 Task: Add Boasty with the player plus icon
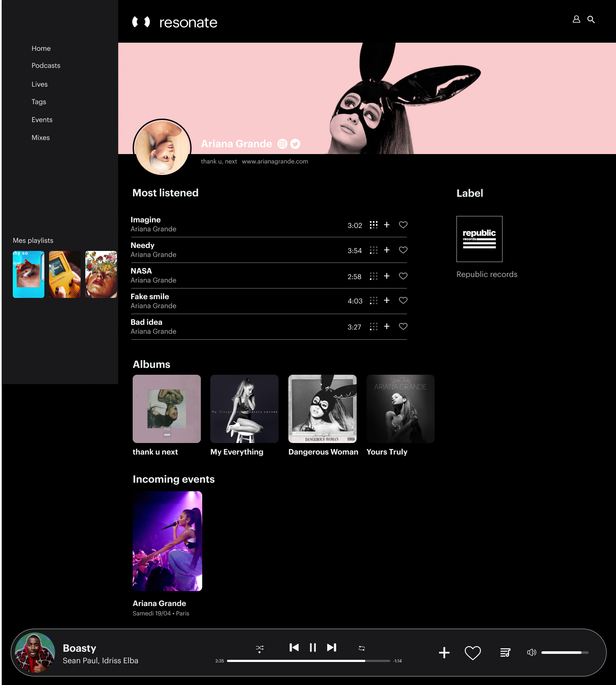click(444, 653)
